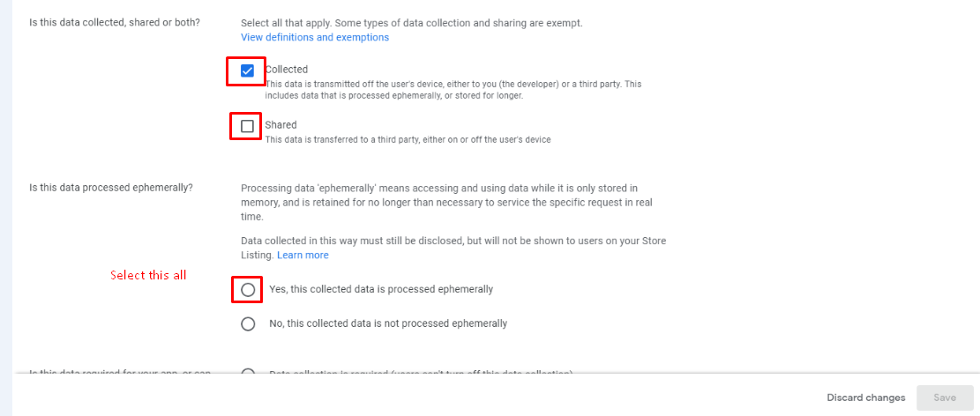980x416 pixels.
Task: Choose the No not processed ephemerally radio
Action: (248, 323)
